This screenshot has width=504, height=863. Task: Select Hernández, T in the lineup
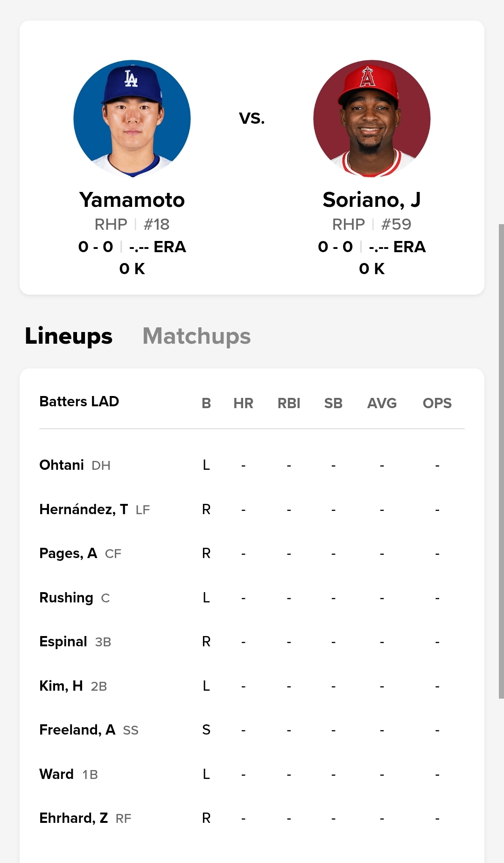[x=84, y=509]
